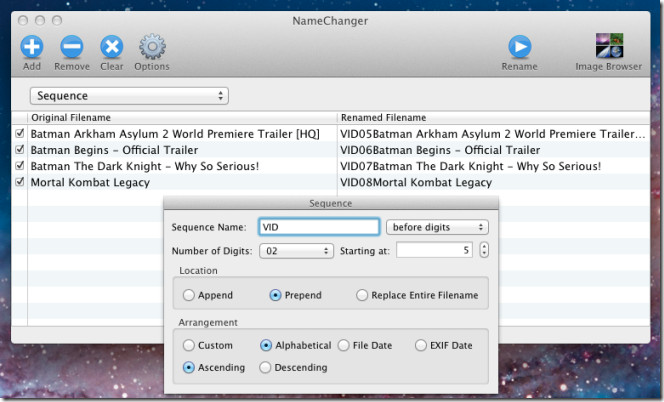Uncheck Batman The Dark Knight file checkbox

pyautogui.click(x=19, y=166)
